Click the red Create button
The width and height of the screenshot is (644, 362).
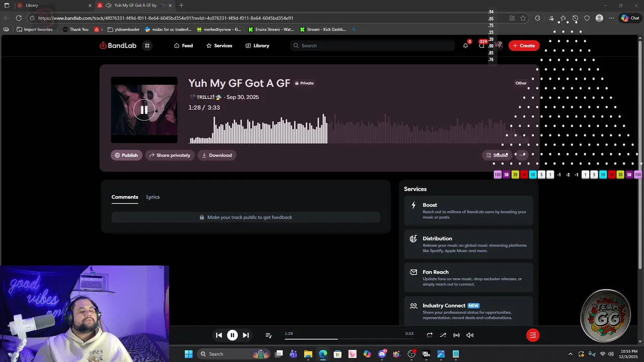pyautogui.click(x=524, y=46)
